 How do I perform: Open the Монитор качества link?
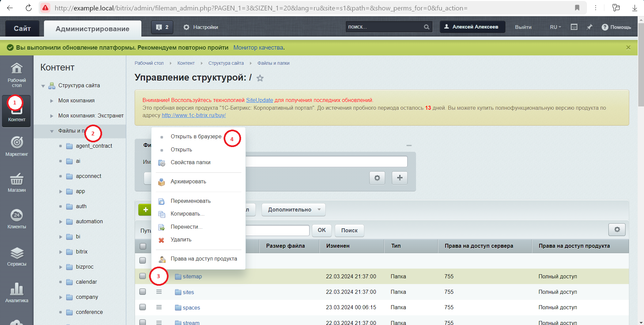click(x=258, y=48)
